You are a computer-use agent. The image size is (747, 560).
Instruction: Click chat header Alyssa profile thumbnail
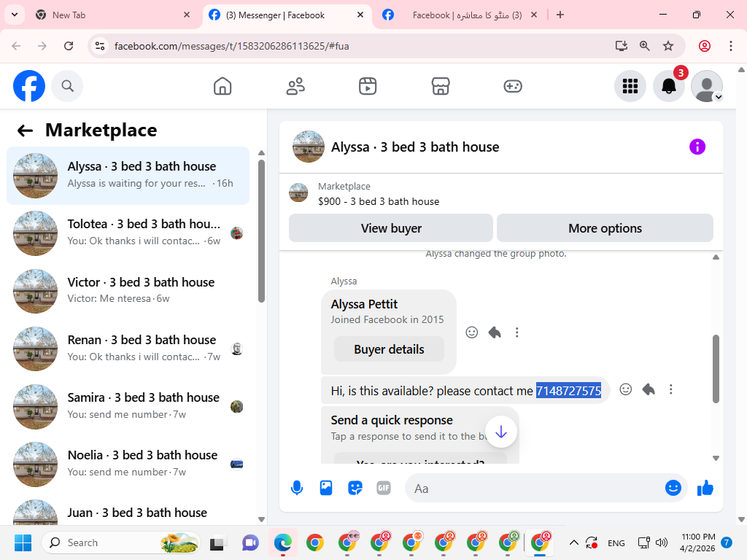click(309, 147)
